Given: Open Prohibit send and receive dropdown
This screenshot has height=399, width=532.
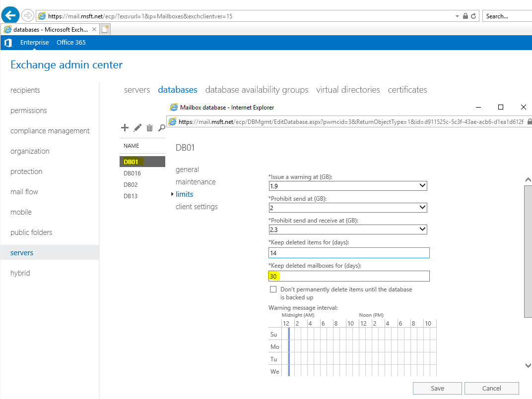Looking at the screenshot, I should pyautogui.click(x=348, y=229).
